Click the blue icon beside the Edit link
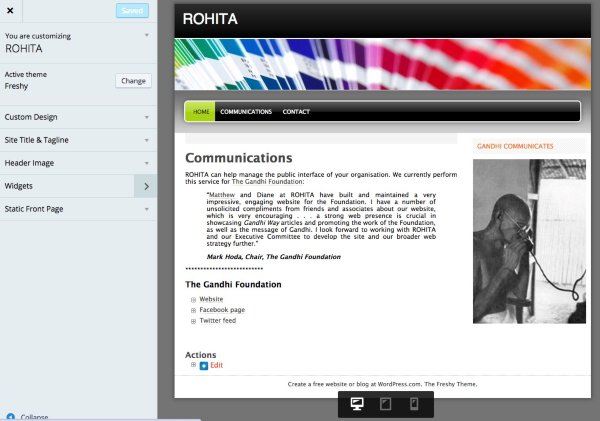The height and width of the screenshot is (421, 600). (x=204, y=366)
